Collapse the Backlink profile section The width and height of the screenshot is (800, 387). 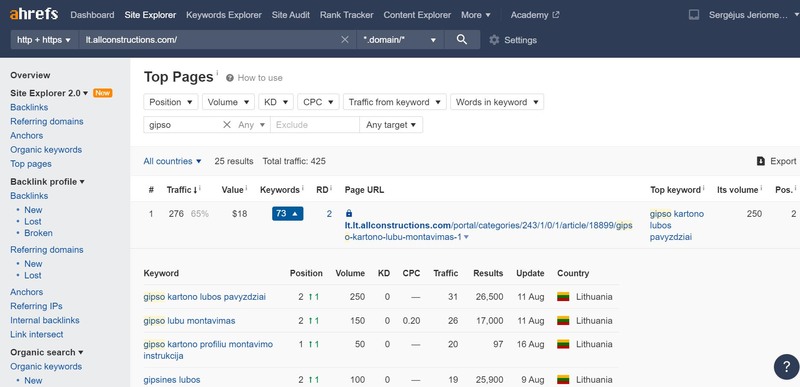pos(47,182)
